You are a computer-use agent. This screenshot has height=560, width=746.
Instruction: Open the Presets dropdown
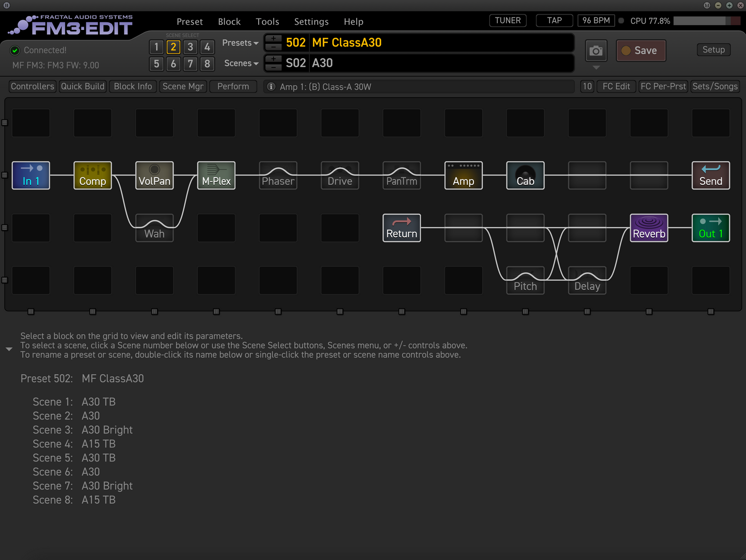[x=240, y=43]
